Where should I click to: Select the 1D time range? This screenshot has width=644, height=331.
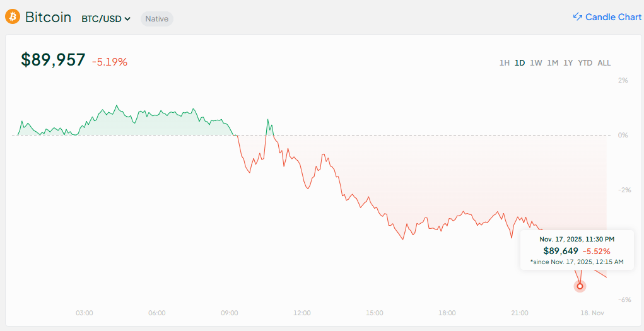[520, 63]
